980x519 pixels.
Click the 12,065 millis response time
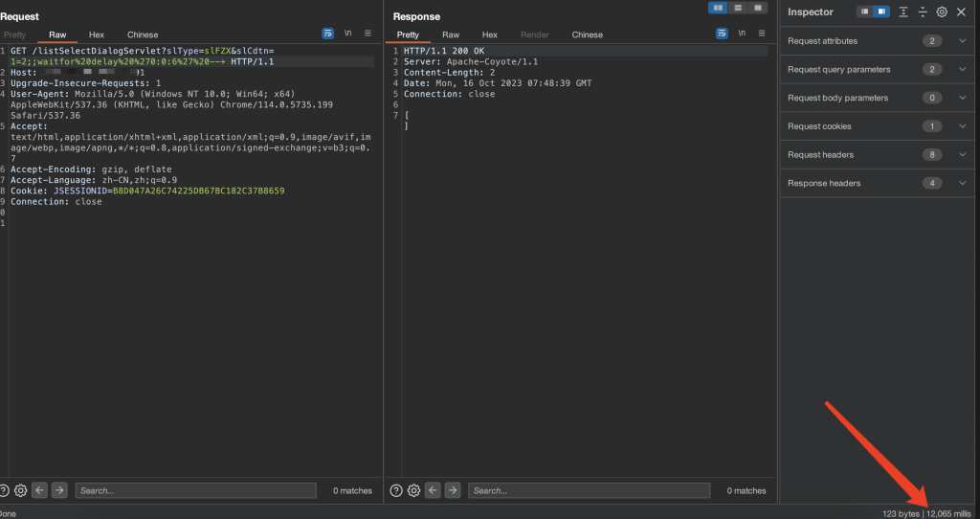click(948, 514)
